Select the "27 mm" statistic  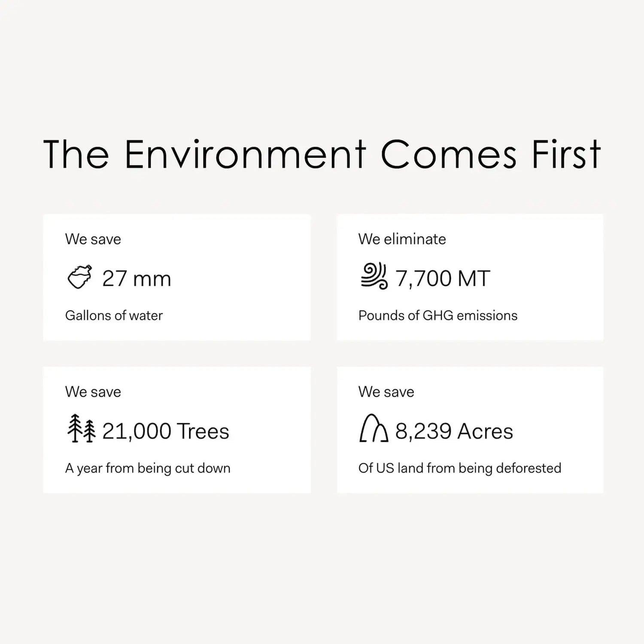pos(137,279)
